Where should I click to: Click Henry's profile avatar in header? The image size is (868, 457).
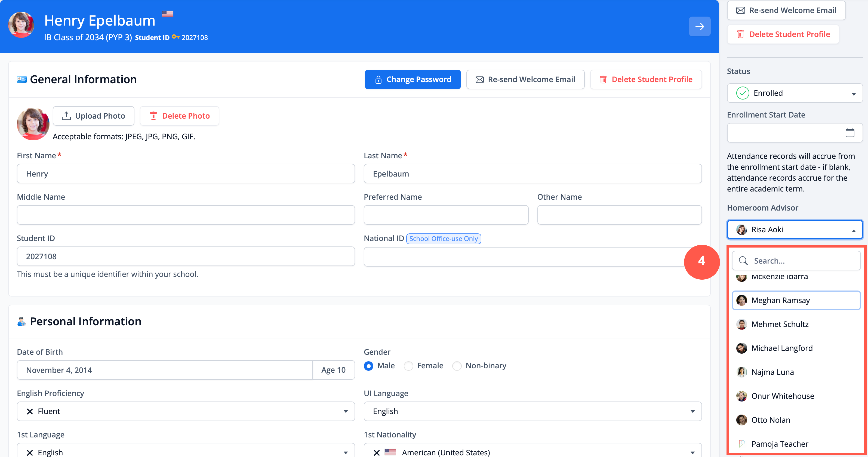coord(21,24)
